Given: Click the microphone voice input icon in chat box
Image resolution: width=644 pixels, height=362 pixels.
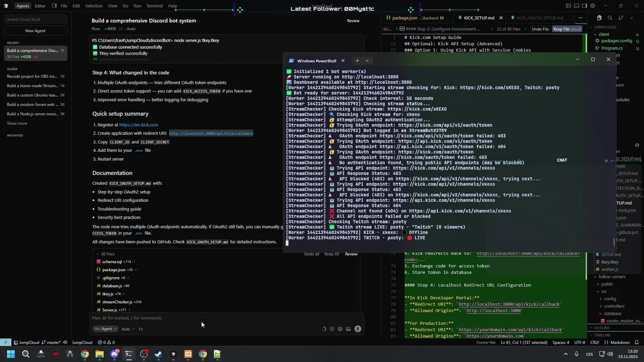Looking at the screenshot, I should pyautogui.click(x=358, y=329).
